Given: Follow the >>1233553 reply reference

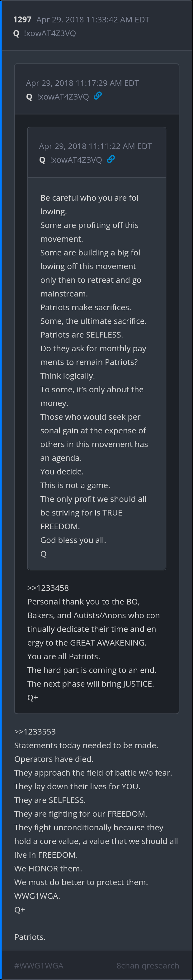Looking at the screenshot, I should 35,731.
